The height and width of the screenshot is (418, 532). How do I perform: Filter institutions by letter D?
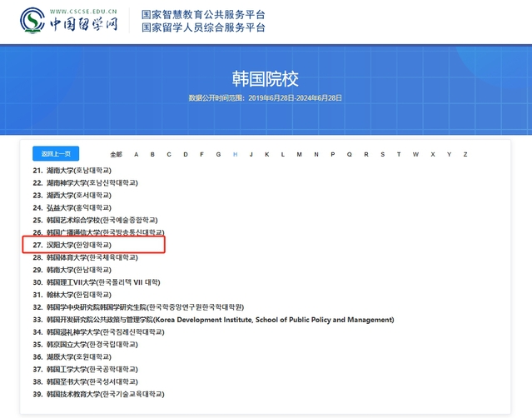coord(186,154)
